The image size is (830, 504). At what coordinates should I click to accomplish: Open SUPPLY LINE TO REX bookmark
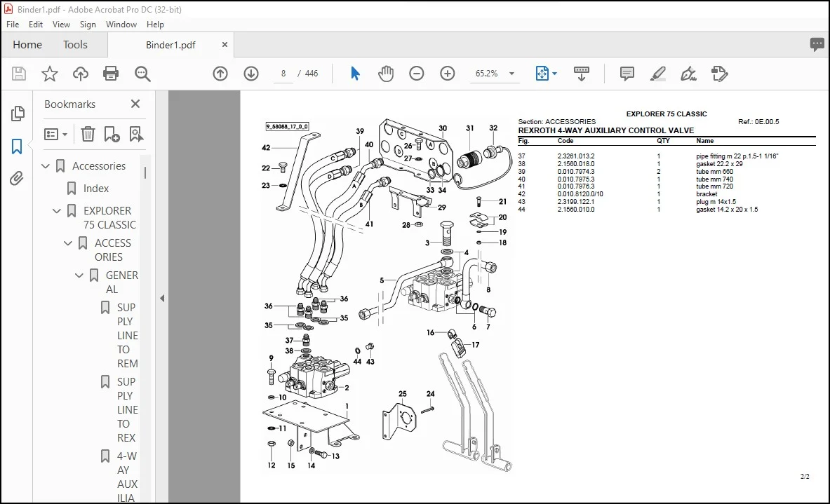127,409
